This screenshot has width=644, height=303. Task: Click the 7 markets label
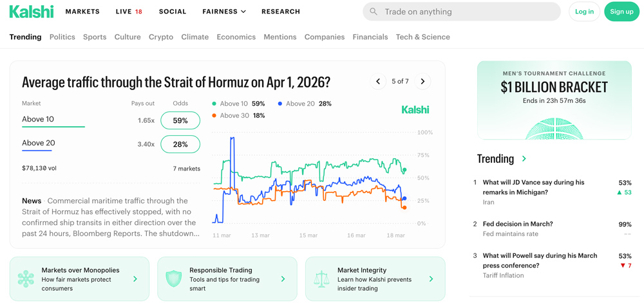click(187, 169)
